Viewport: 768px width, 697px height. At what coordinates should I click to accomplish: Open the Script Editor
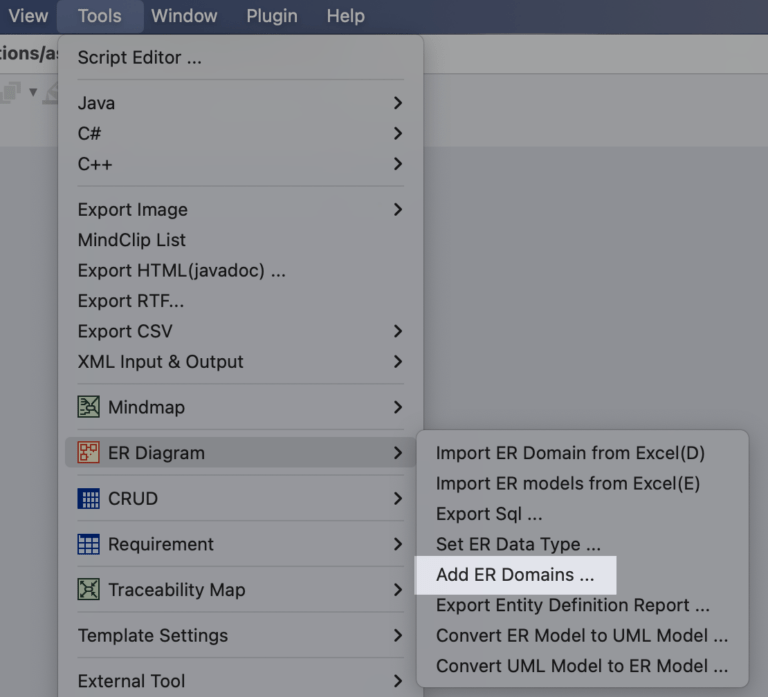click(139, 58)
